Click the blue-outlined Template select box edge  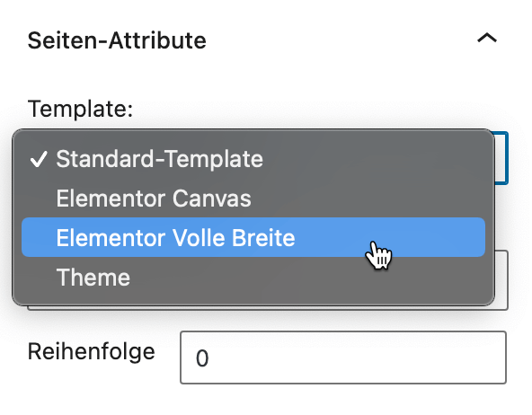pyautogui.click(x=501, y=158)
